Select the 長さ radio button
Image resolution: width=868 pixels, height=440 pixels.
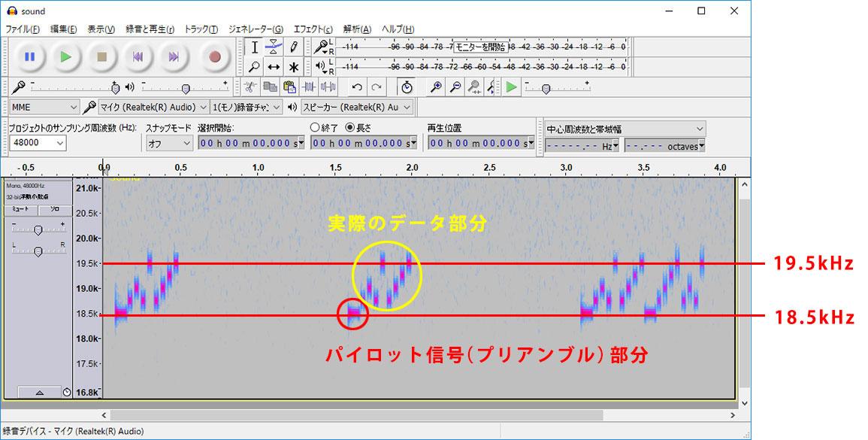[x=349, y=128]
